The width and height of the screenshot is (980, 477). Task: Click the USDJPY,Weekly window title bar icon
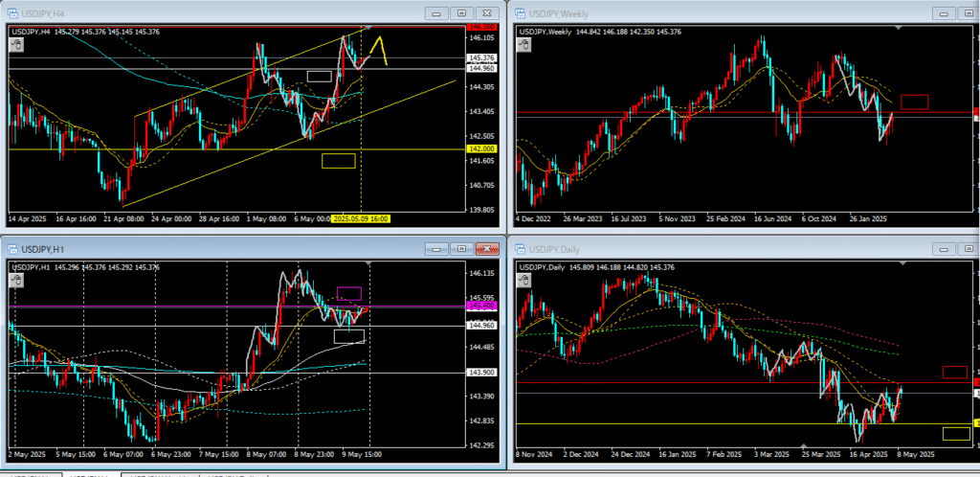[520, 13]
